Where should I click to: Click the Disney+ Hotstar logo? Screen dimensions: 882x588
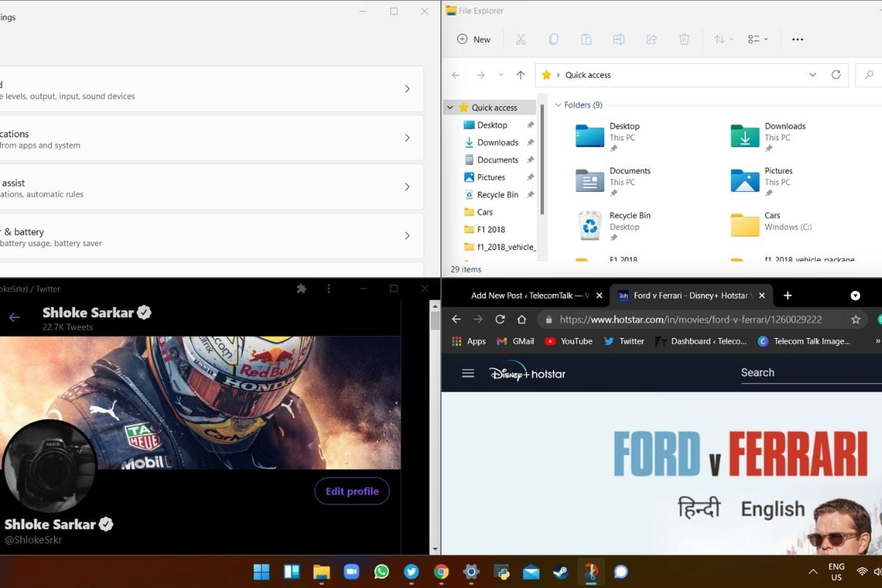(x=527, y=373)
